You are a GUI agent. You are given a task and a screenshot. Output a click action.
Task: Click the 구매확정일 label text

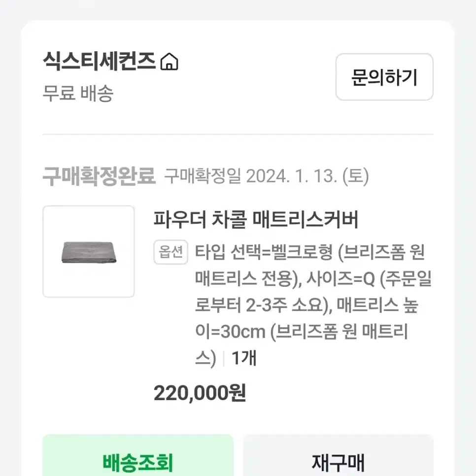coord(203,176)
